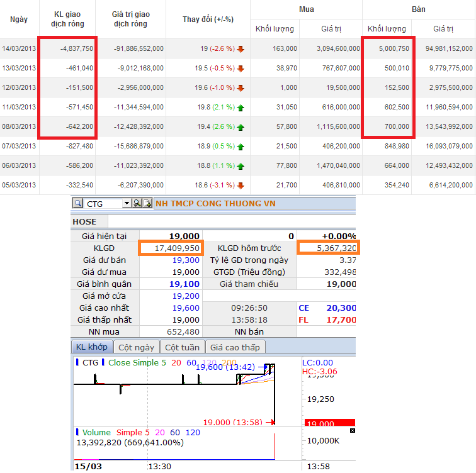476x473 pixels.
Task: Click the red down arrow in the 13/03/2013 row
Action: [x=241, y=69]
